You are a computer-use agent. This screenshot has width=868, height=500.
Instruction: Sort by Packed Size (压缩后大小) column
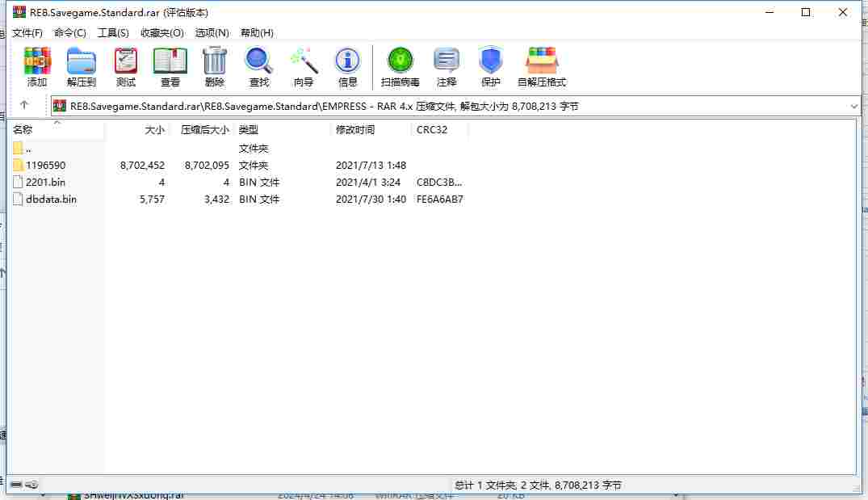[x=200, y=129]
